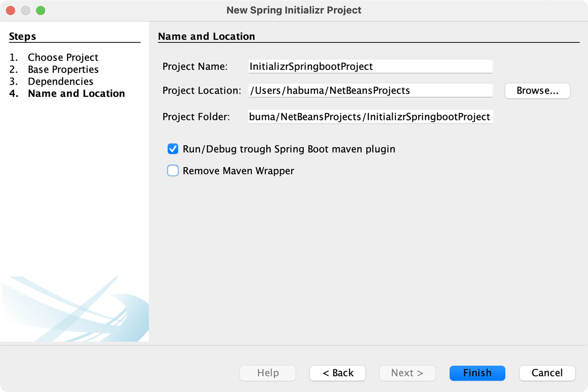
Task: Click the gray minimize window button
Action: (x=25, y=11)
